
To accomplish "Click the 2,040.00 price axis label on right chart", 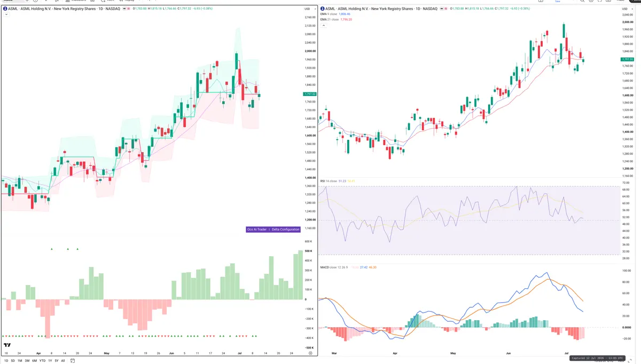I will [x=628, y=14].
